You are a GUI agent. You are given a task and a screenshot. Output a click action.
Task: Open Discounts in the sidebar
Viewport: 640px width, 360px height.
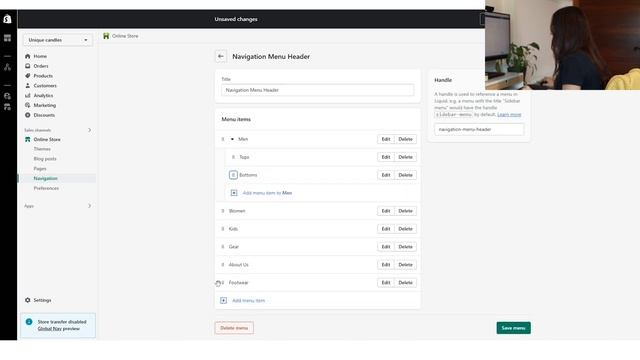click(x=44, y=115)
